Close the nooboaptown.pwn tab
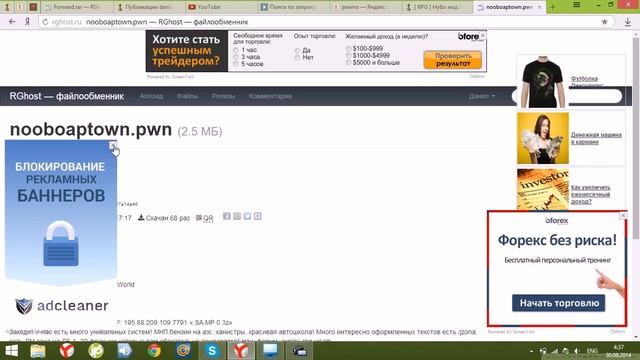Image resolution: width=640 pixels, height=360 pixels. 539,7
